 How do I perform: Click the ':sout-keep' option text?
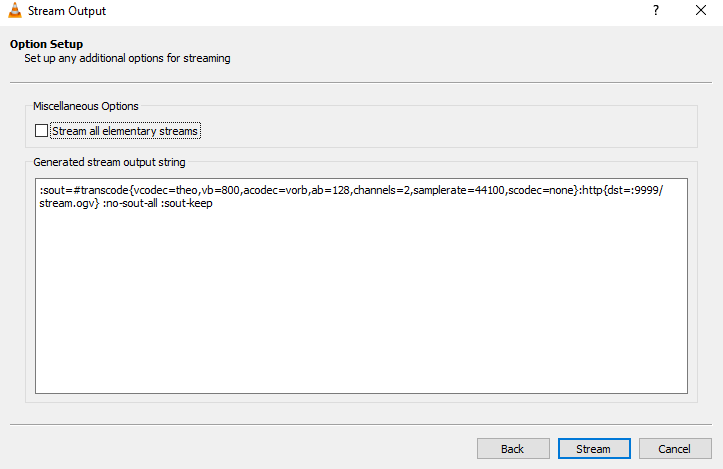pyautogui.click(x=187, y=203)
